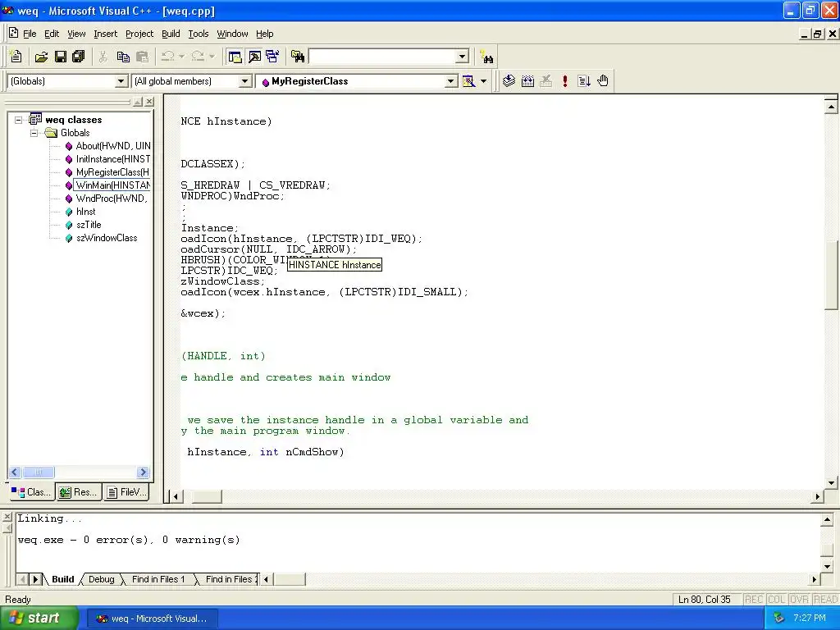
Task: Click the Open file toolbar icon
Action: (x=41, y=57)
